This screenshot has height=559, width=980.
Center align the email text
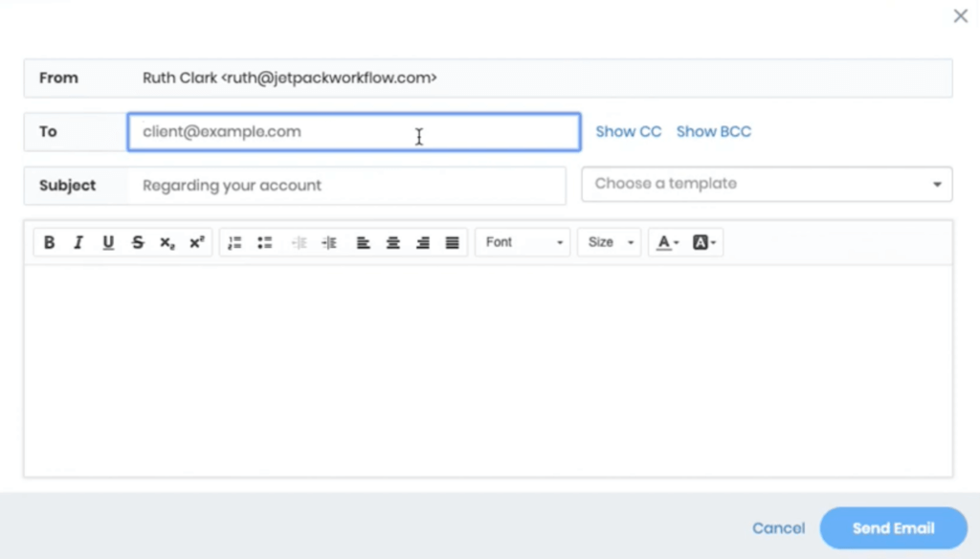coord(393,243)
